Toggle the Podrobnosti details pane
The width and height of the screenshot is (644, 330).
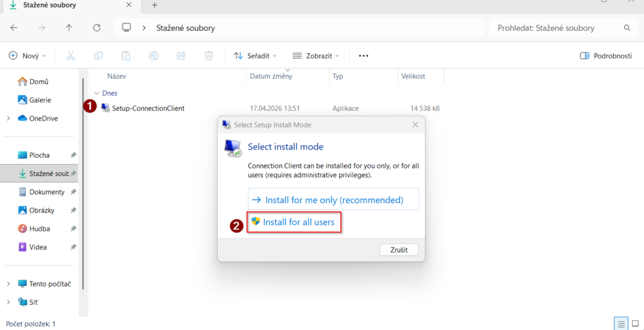pos(606,56)
